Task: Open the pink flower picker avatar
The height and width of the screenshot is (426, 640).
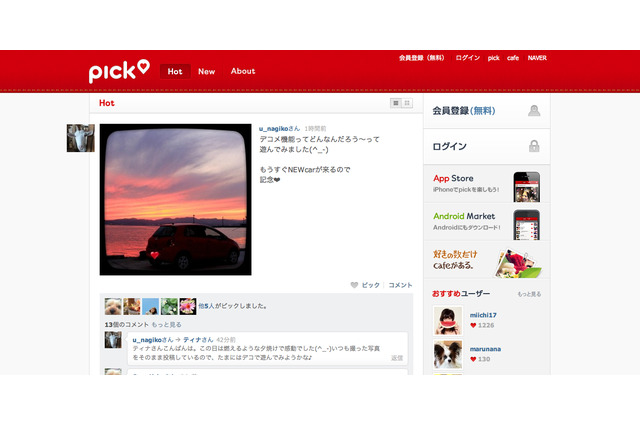Action: [188, 306]
